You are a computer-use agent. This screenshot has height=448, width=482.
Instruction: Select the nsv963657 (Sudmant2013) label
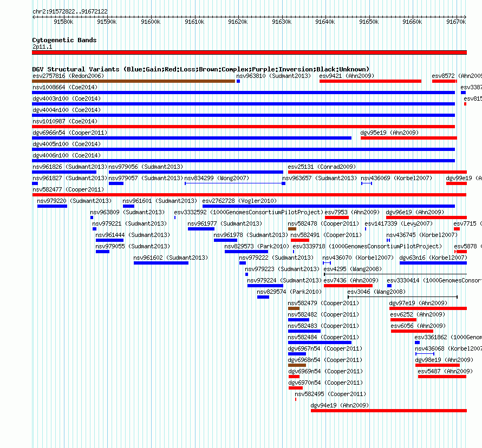[320, 178]
